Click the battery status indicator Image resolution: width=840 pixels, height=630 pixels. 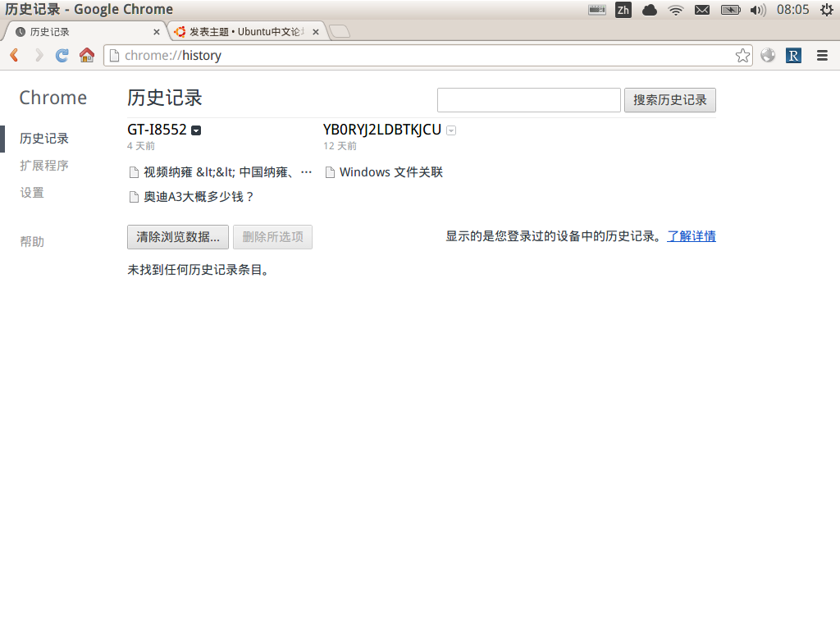731,10
